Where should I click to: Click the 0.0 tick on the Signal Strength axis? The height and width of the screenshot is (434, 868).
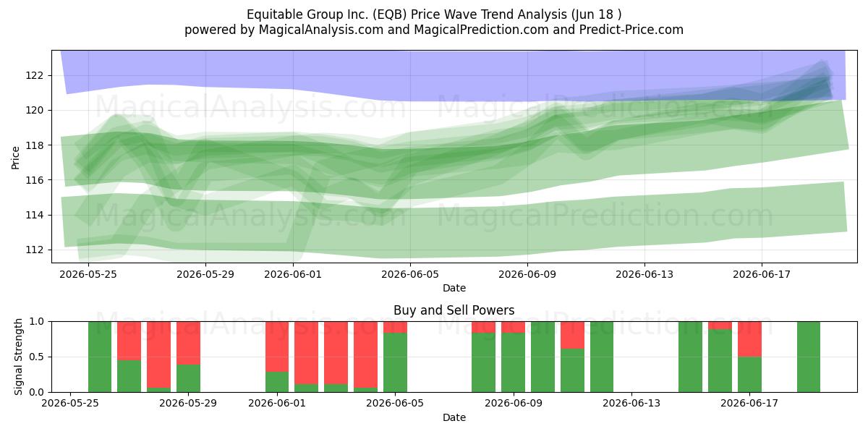pyautogui.click(x=38, y=392)
